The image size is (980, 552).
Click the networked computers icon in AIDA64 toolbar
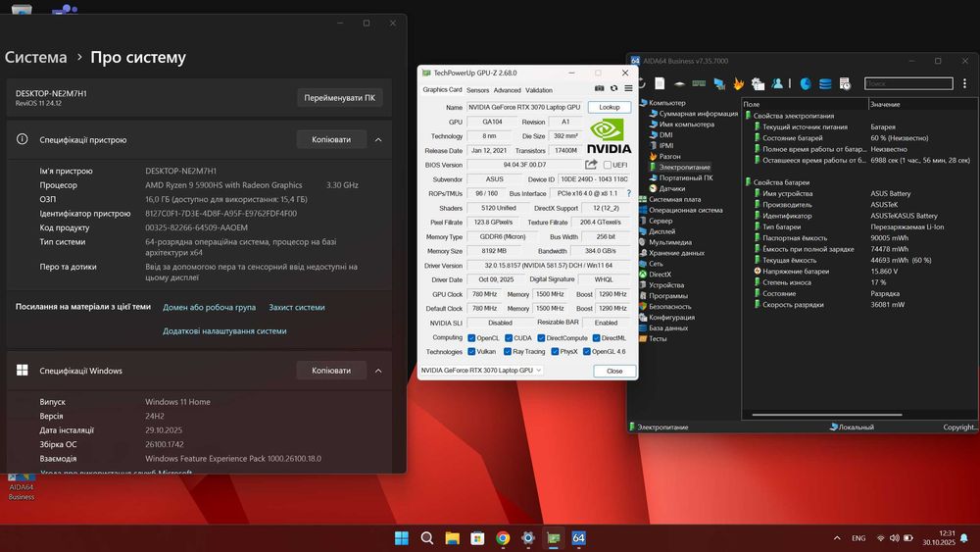719,83
